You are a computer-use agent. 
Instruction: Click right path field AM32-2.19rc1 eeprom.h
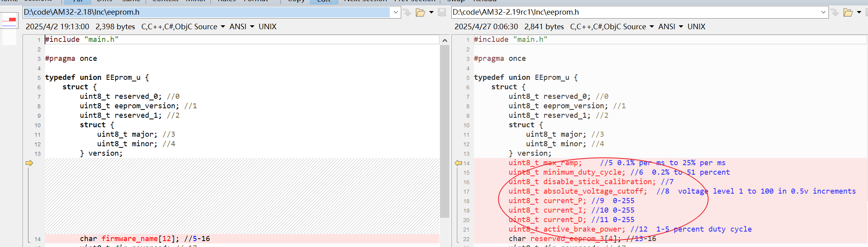tap(635, 12)
